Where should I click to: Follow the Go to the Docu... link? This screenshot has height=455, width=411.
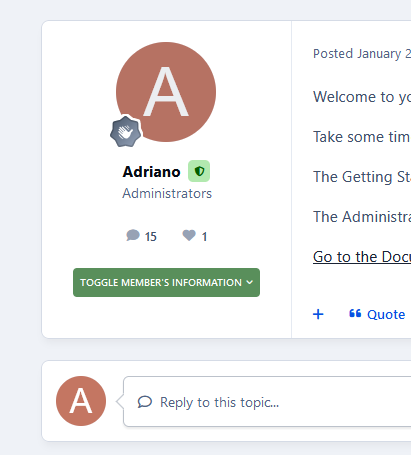(x=362, y=257)
